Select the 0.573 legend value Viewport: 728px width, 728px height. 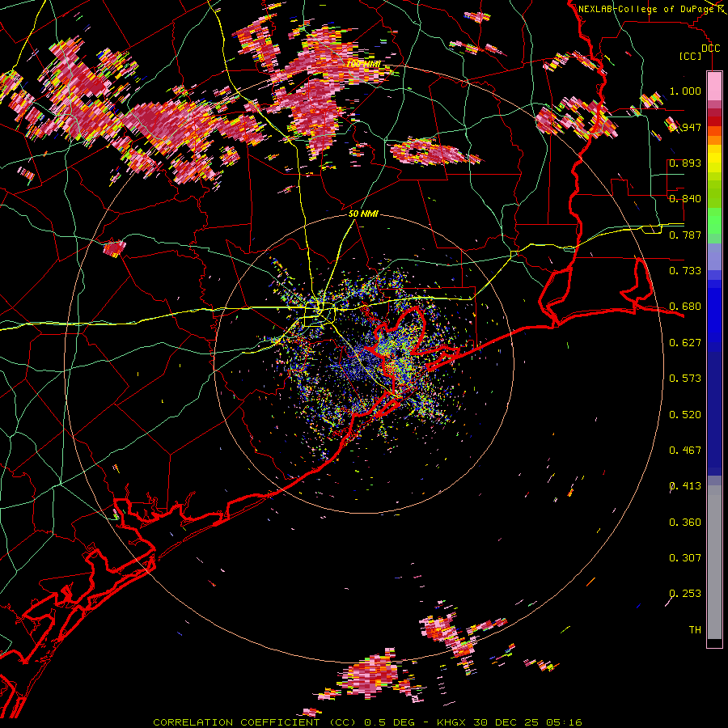coord(685,379)
